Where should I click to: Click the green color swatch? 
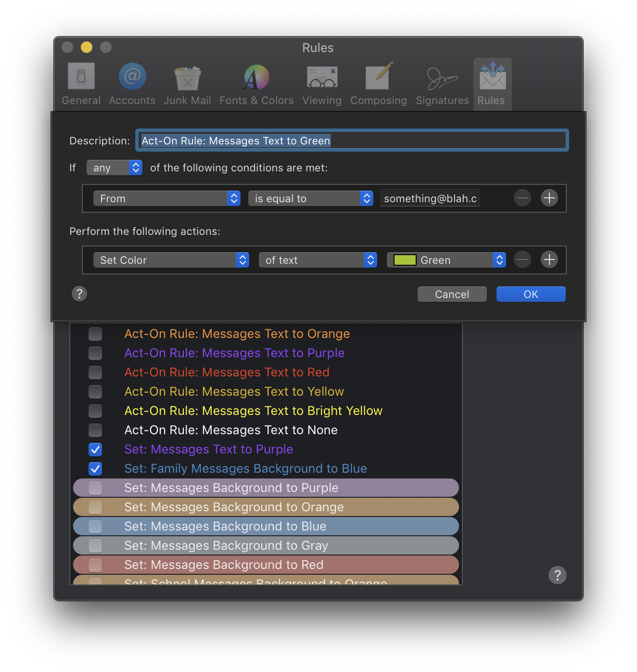click(405, 260)
